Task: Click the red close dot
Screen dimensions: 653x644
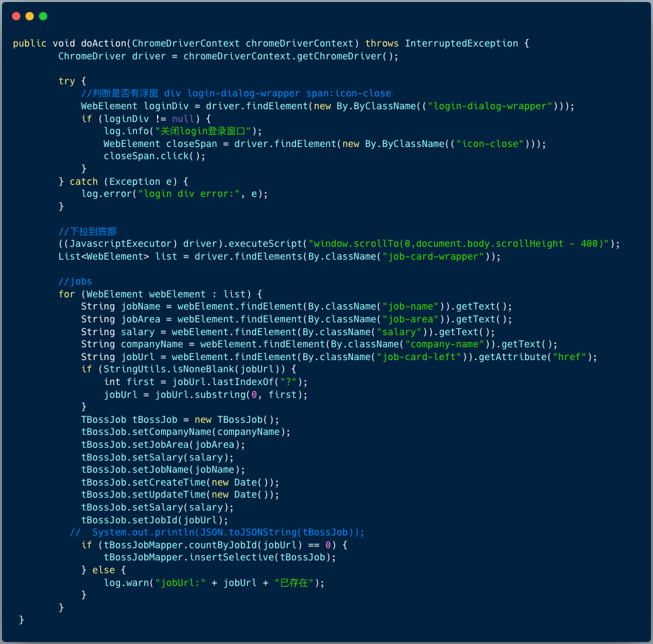Action: pyautogui.click(x=16, y=16)
